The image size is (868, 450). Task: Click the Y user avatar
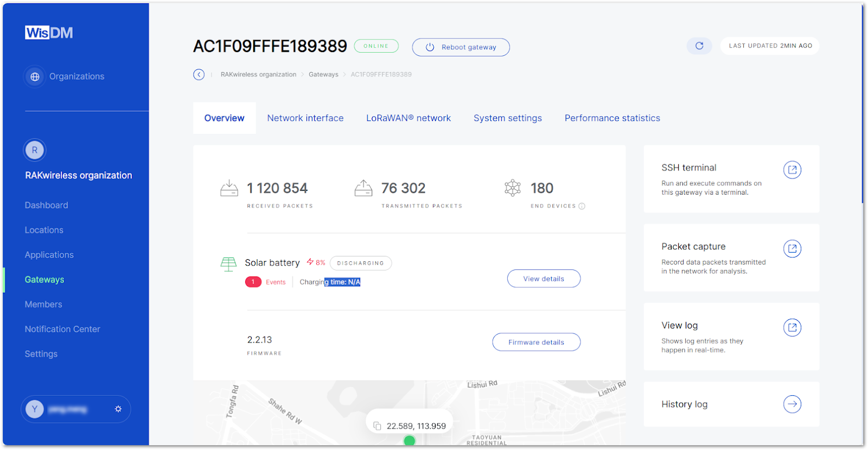click(35, 409)
